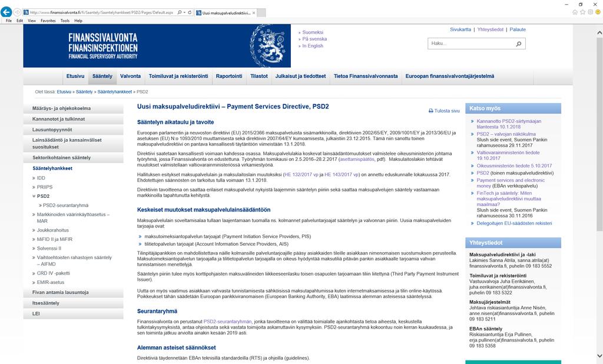Open Fivan antamia lausuntoja sidebar item
The height and width of the screenshot is (364, 603).
point(73,292)
